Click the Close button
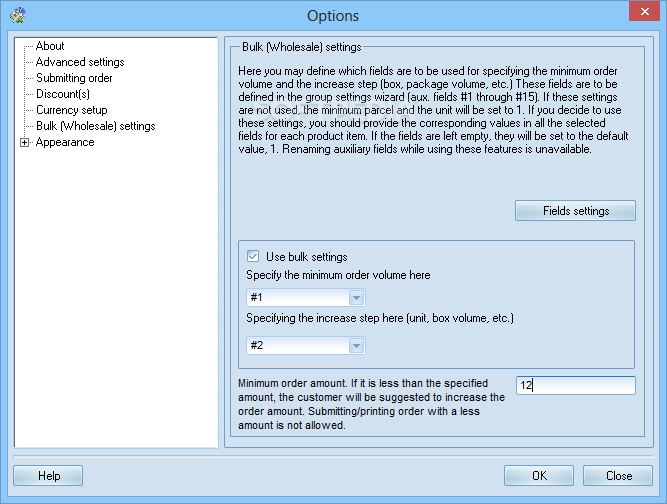This screenshot has width=667, height=504. 618,476
